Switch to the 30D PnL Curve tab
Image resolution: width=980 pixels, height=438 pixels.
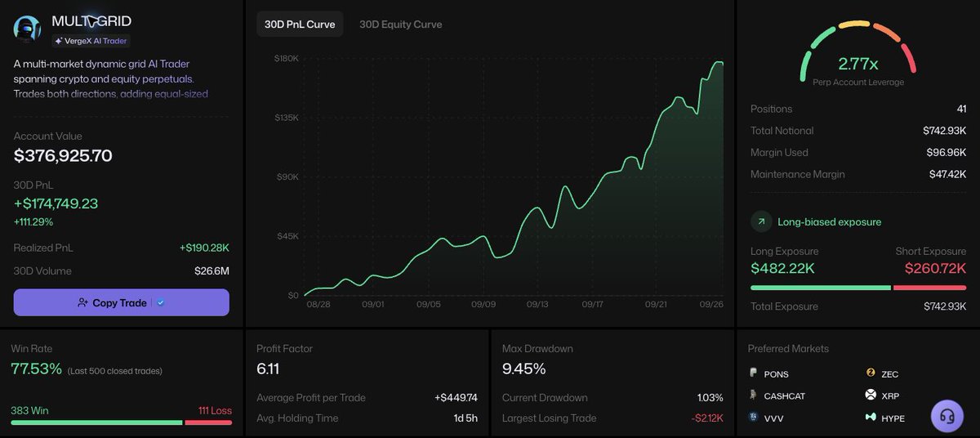(x=300, y=25)
